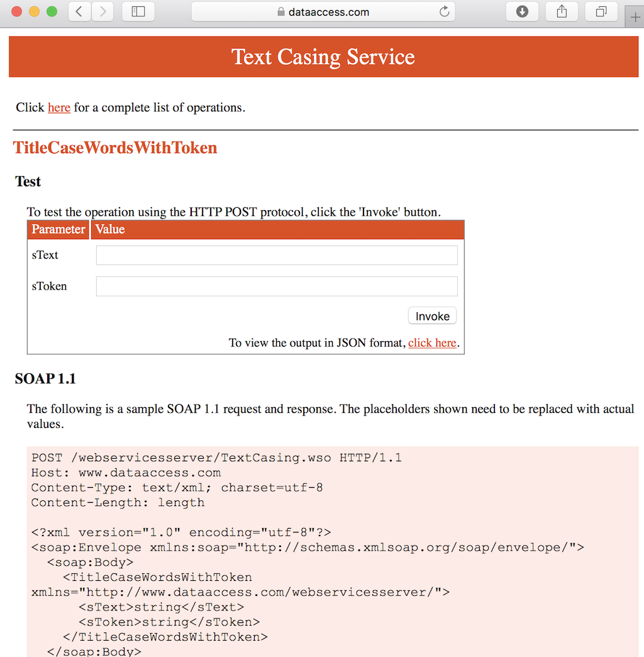
Task: Click the TitleCaseWordsWithToken heading
Action: [115, 148]
